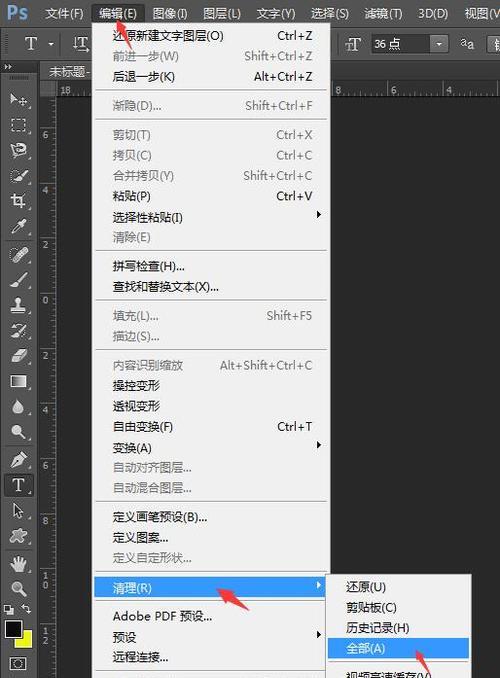Select the Zoom tool in toolbox

coord(18,588)
